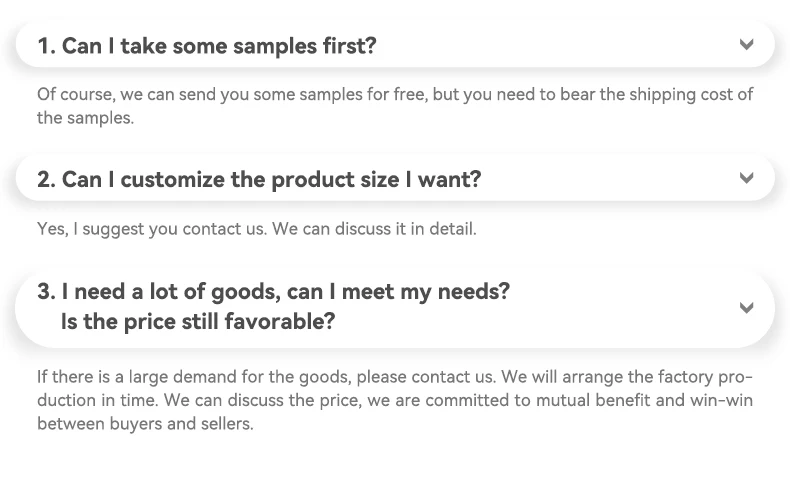Screen dimensions: 790x495
Task: Select the free samples shipping cost answer text
Action: 395,106
